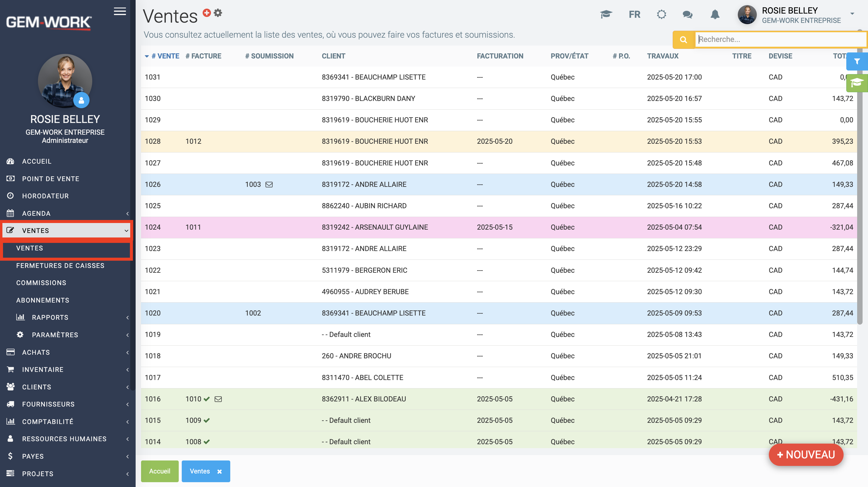
Task: Click the + NOUVEAU button
Action: (x=806, y=454)
